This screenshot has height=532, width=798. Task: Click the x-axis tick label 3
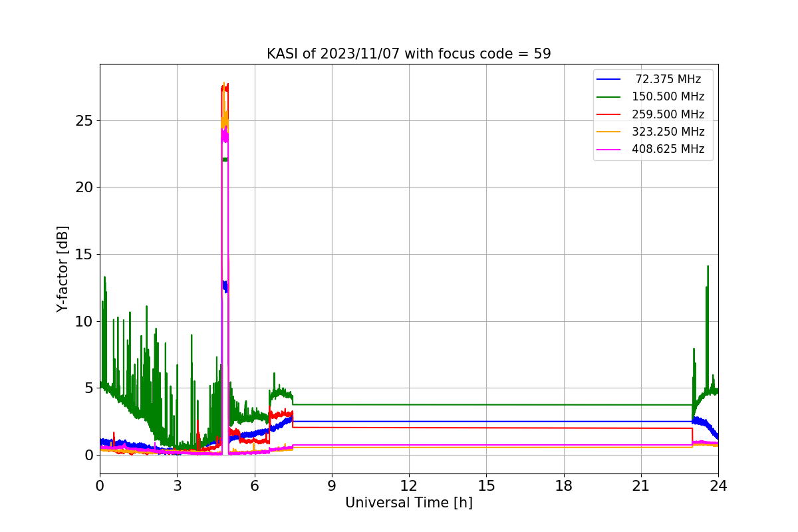tap(177, 486)
